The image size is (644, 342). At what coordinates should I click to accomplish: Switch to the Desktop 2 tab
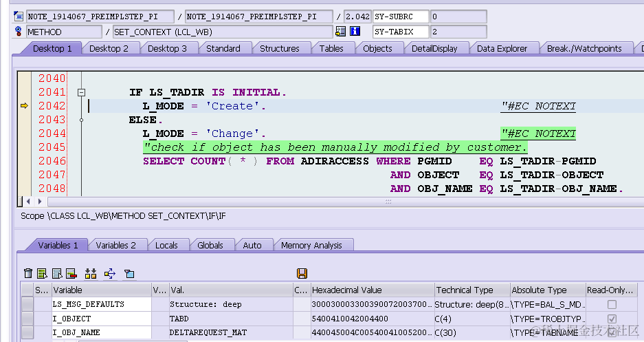point(109,48)
